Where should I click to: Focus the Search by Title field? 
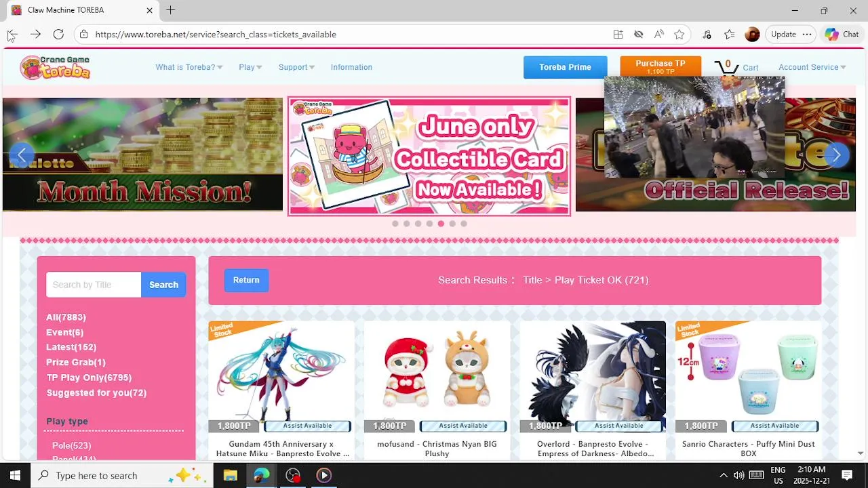coord(94,285)
